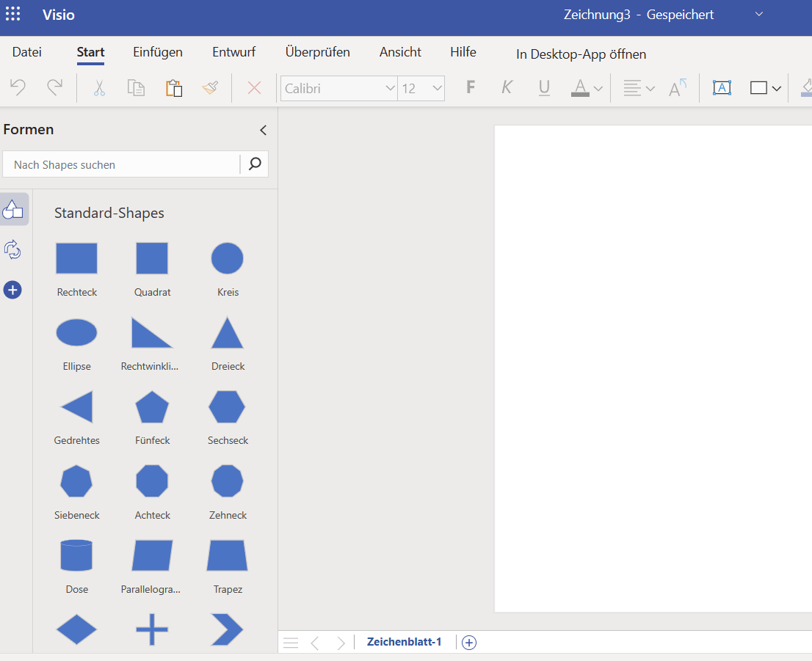The width and height of the screenshot is (812, 661).
Task: Open the Standard-Shapes stencil sidebar icon
Action: tap(13, 209)
